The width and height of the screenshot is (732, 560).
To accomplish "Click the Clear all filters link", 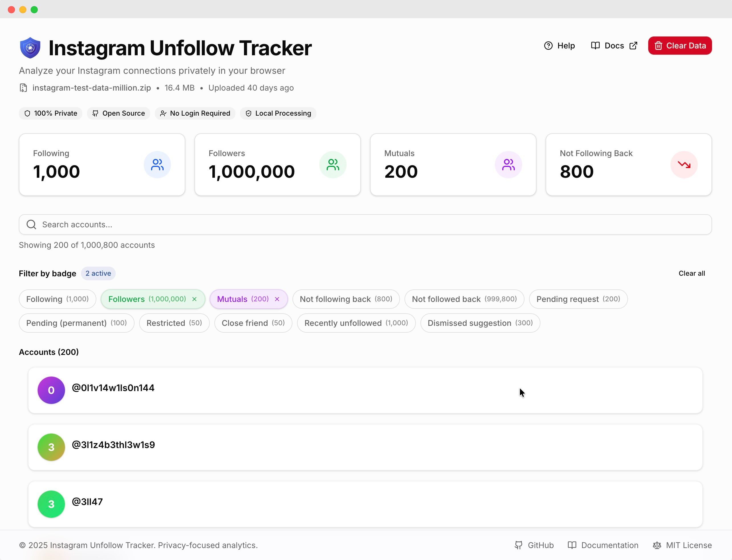I will 692,273.
